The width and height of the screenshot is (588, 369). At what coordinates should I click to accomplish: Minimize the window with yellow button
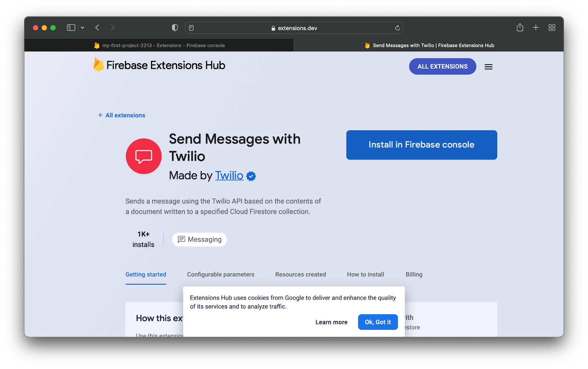(44, 28)
